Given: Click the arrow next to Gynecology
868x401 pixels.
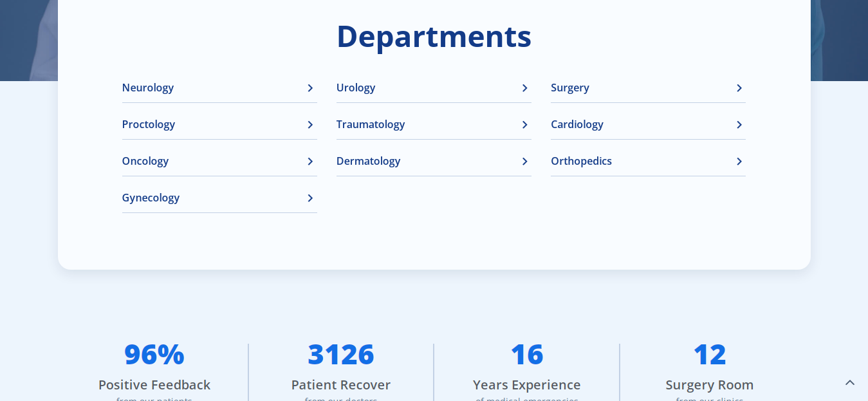Looking at the screenshot, I should (310, 198).
